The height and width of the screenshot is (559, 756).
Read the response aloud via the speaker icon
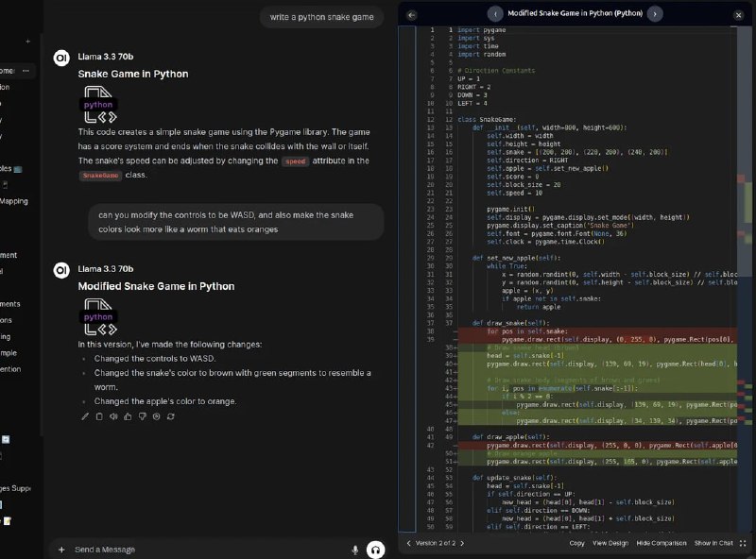[113, 416]
